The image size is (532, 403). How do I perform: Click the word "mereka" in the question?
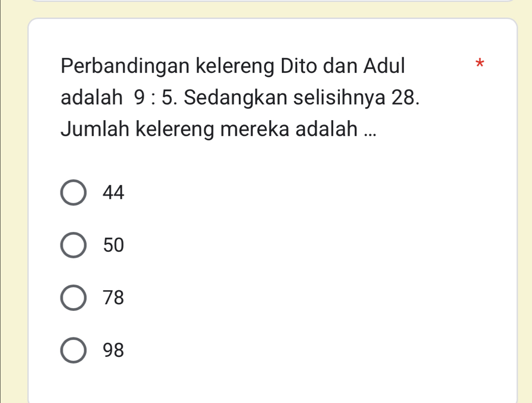coord(253,129)
